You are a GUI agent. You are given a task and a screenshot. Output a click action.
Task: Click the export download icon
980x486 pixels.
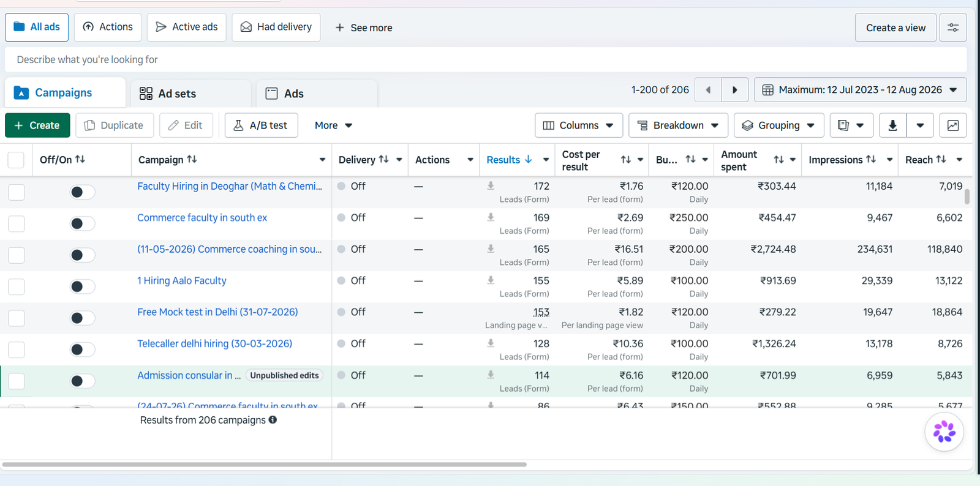[892, 125]
